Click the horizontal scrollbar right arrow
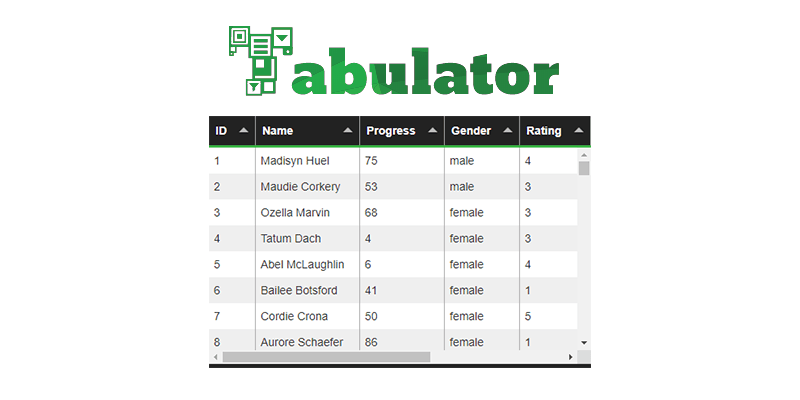The image size is (800, 400). click(571, 357)
